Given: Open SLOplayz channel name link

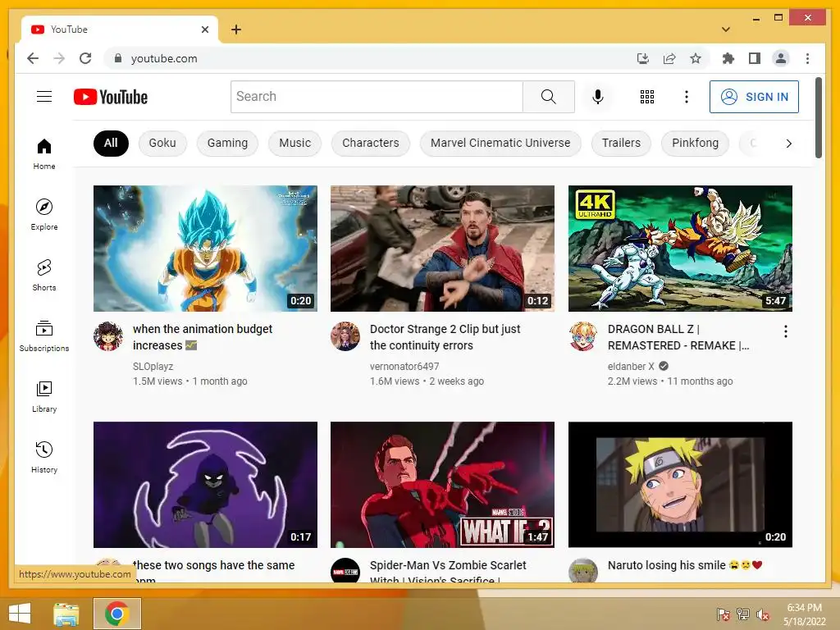Looking at the screenshot, I should coord(153,367).
